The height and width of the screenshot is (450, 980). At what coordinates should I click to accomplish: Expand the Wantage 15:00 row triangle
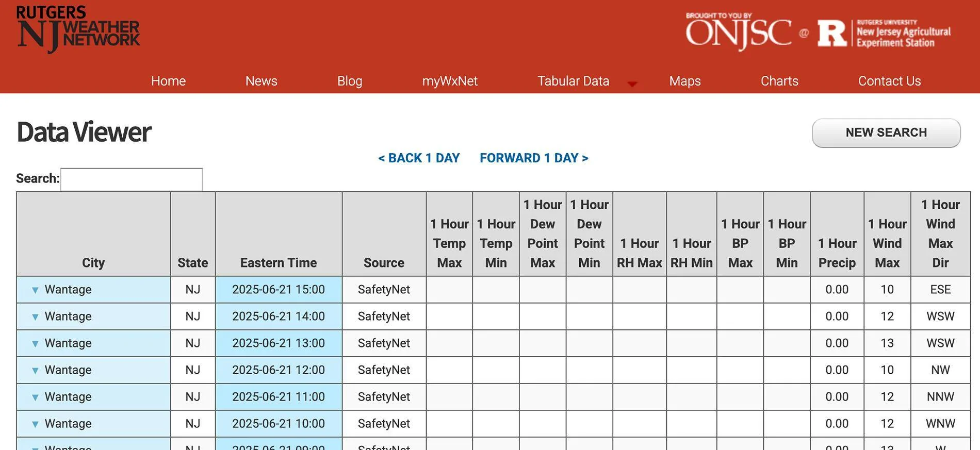coord(35,290)
